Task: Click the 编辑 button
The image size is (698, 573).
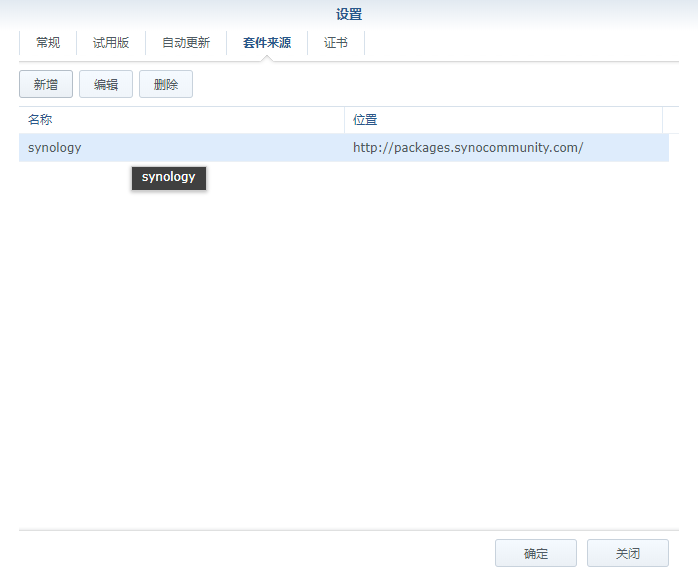Action: click(x=106, y=84)
